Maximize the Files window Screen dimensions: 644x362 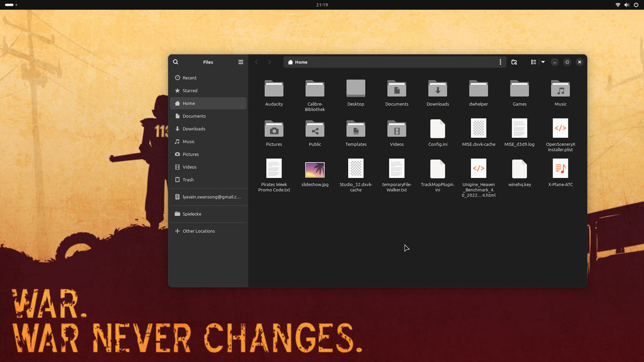[567, 62]
